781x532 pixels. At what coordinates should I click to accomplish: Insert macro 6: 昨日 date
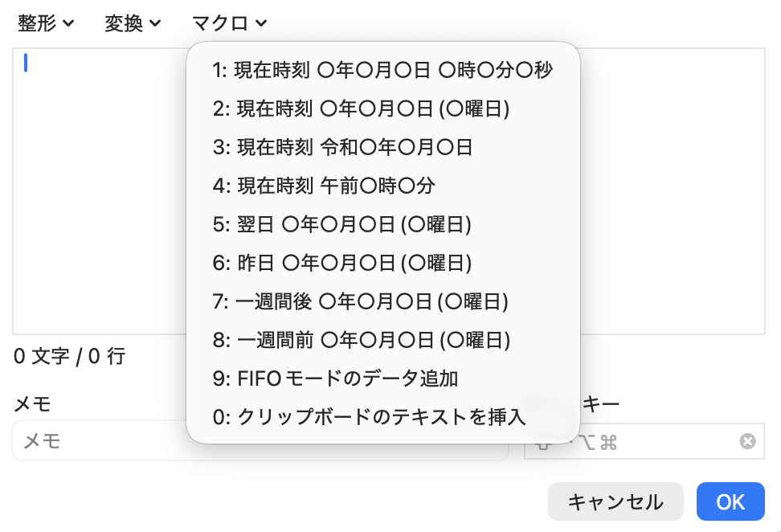(382, 263)
